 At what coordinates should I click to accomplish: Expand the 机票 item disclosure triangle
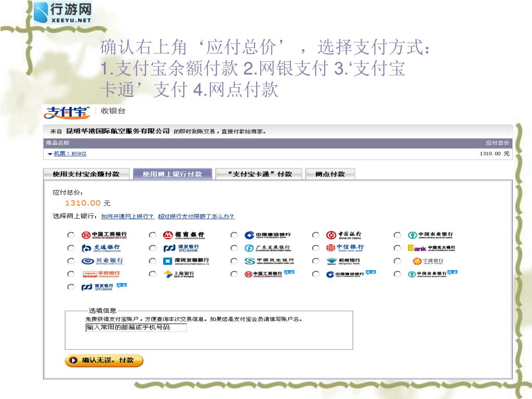(50, 154)
